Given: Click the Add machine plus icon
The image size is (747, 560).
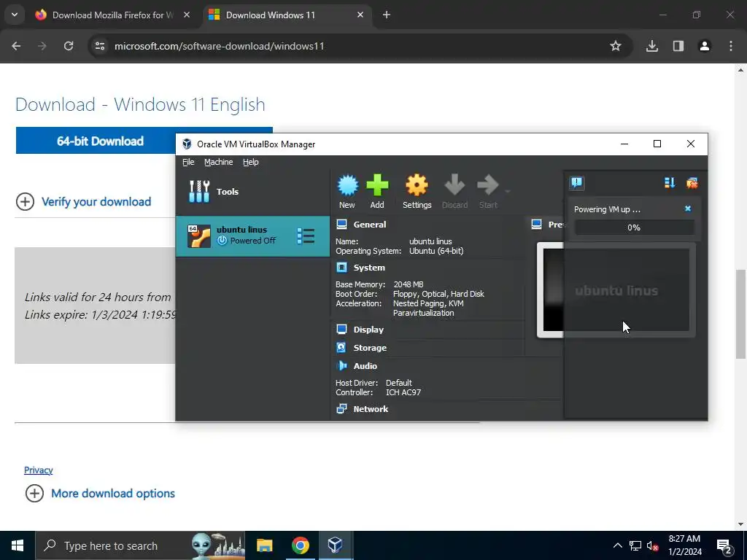Looking at the screenshot, I should (x=377, y=192).
